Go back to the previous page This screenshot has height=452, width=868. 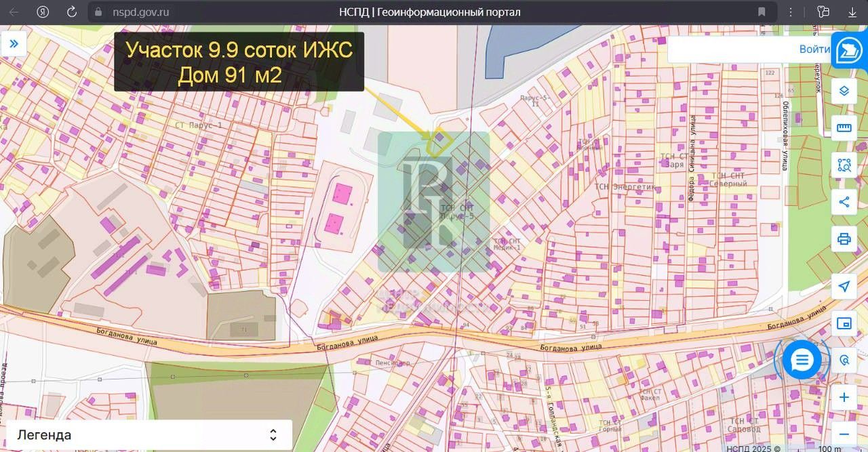click(14, 12)
